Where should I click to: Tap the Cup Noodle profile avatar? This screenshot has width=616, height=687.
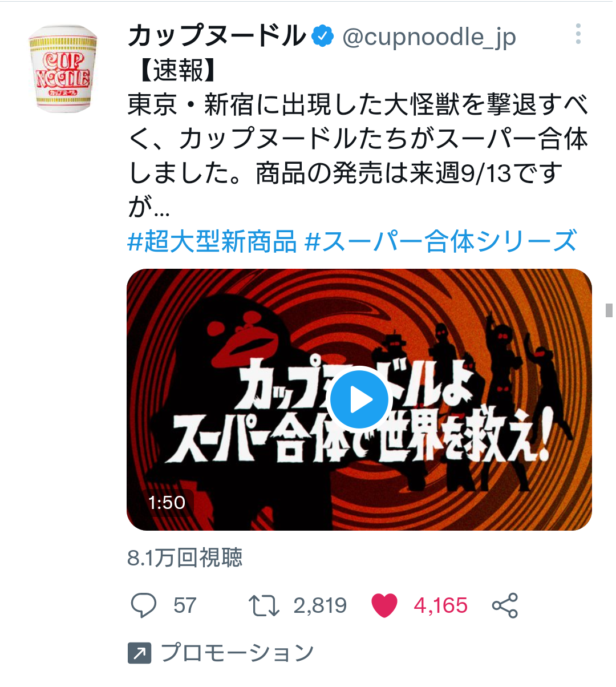tap(63, 68)
